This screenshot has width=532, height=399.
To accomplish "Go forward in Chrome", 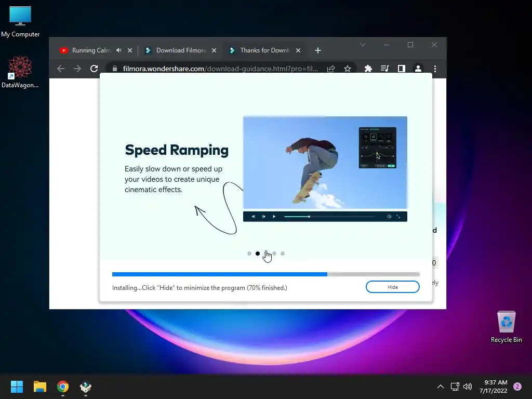I will pos(77,69).
